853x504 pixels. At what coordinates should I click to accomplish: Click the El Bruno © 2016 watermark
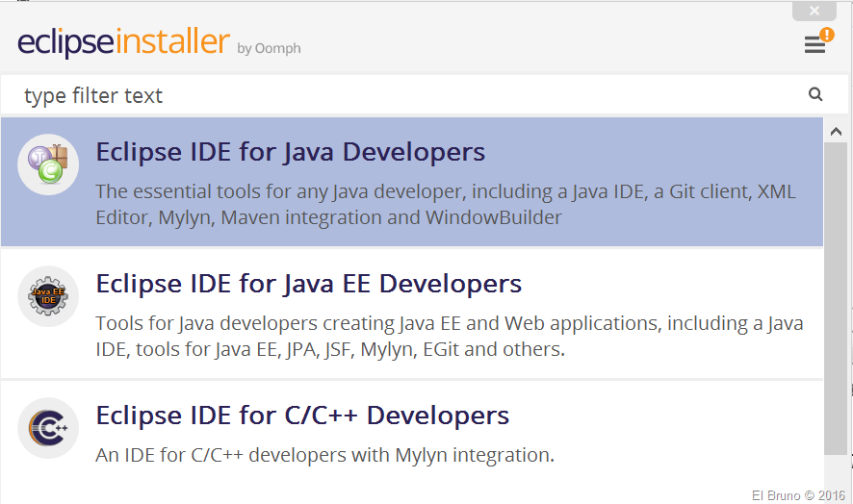tap(796, 494)
